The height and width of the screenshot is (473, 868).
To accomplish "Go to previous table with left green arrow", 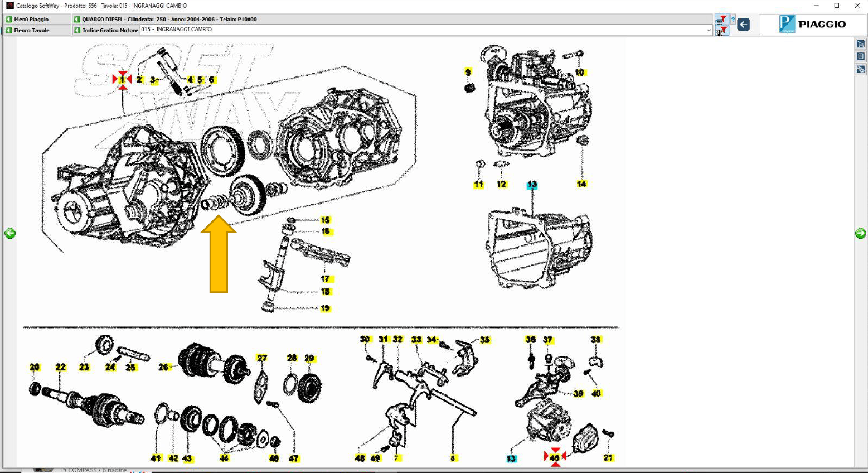I will coord(10,234).
